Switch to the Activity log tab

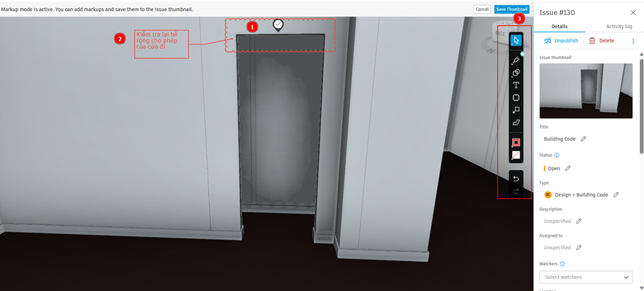pyautogui.click(x=619, y=26)
